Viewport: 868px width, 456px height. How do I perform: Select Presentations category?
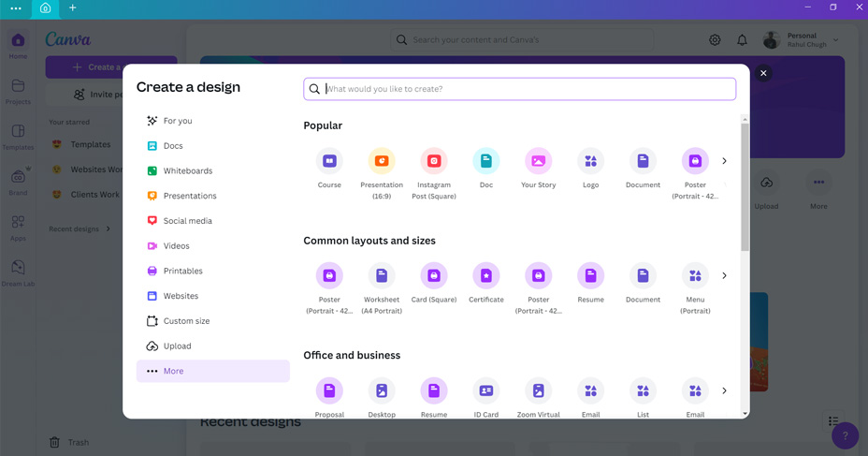213,196
